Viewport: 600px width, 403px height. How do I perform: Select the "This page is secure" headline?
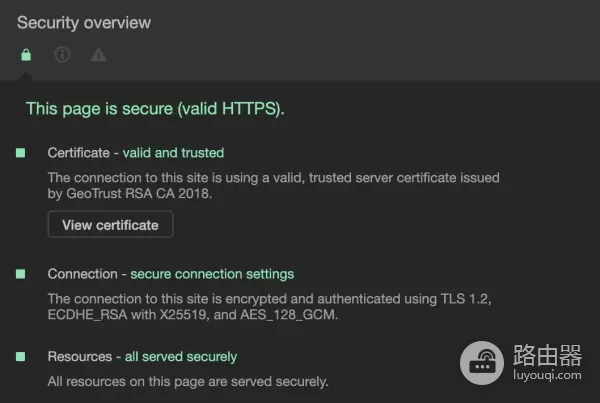155,109
